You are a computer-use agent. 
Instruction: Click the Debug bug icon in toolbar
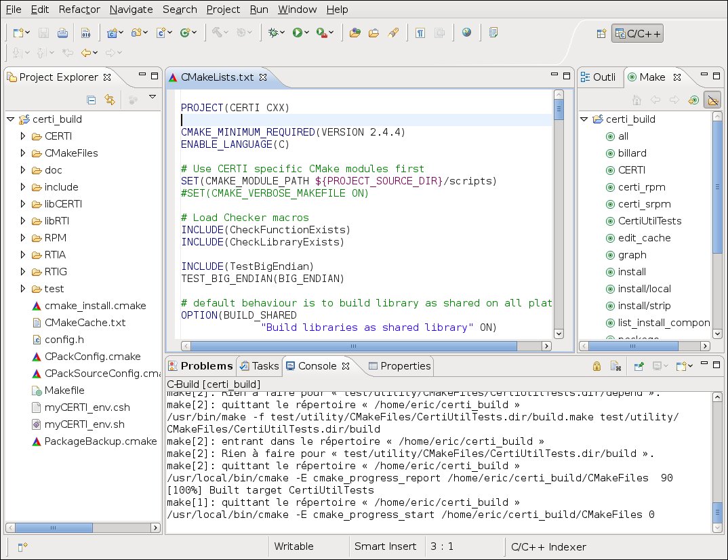pyautogui.click(x=273, y=33)
